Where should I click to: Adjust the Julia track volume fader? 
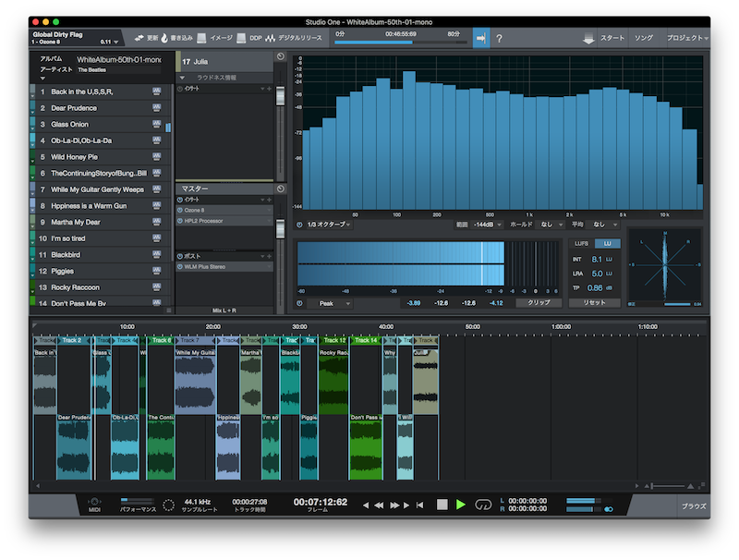pos(281,96)
